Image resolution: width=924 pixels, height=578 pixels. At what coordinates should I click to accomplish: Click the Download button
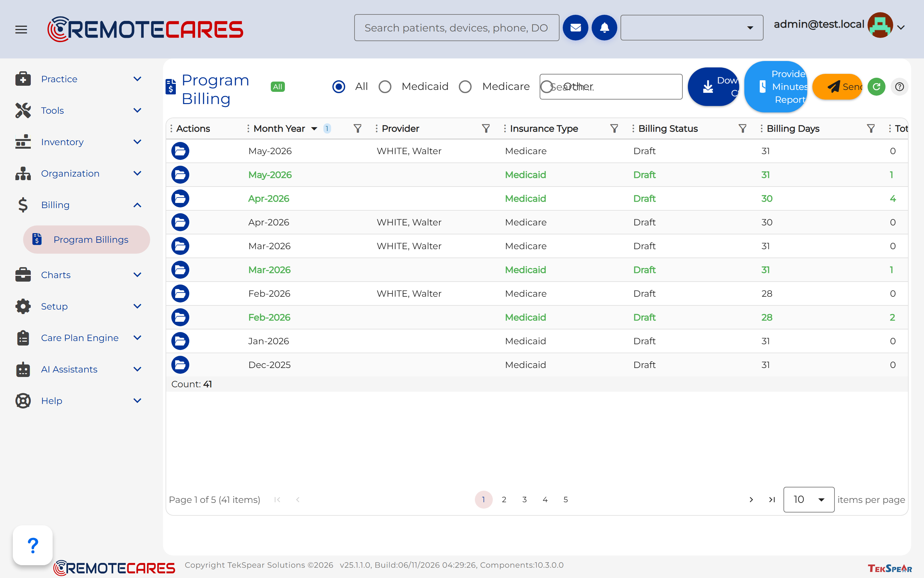click(713, 87)
